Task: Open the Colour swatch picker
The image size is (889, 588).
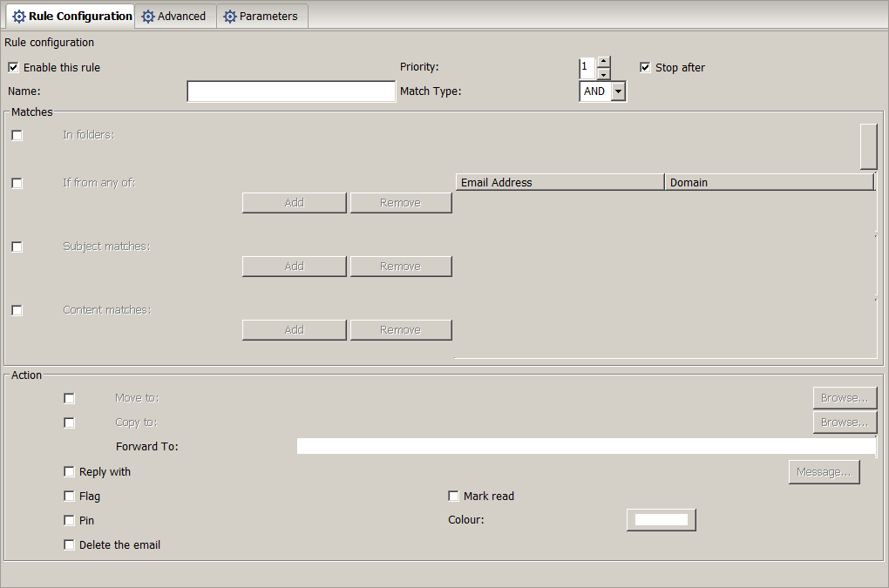Action: pos(661,520)
